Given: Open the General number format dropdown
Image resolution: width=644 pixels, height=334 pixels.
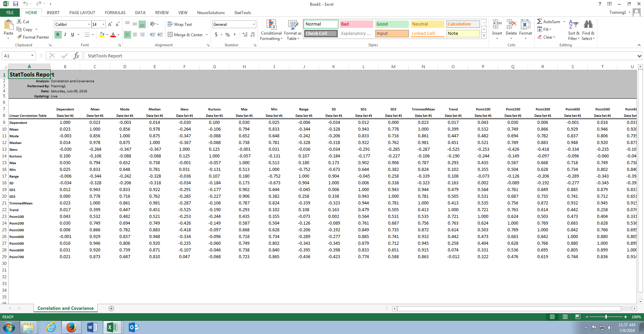Looking at the screenshot, I should click(254, 24).
